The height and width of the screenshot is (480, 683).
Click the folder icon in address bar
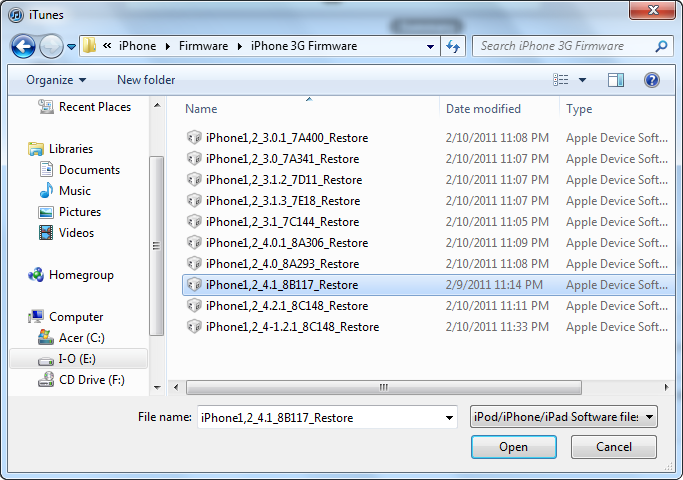tap(90, 46)
